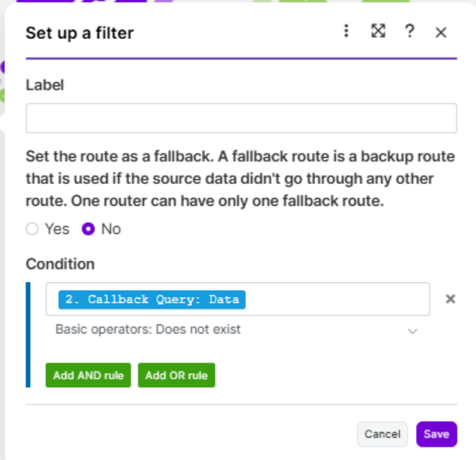Click the fallback route description text
Image resolution: width=476 pixels, height=460 pixels.
tap(240, 178)
